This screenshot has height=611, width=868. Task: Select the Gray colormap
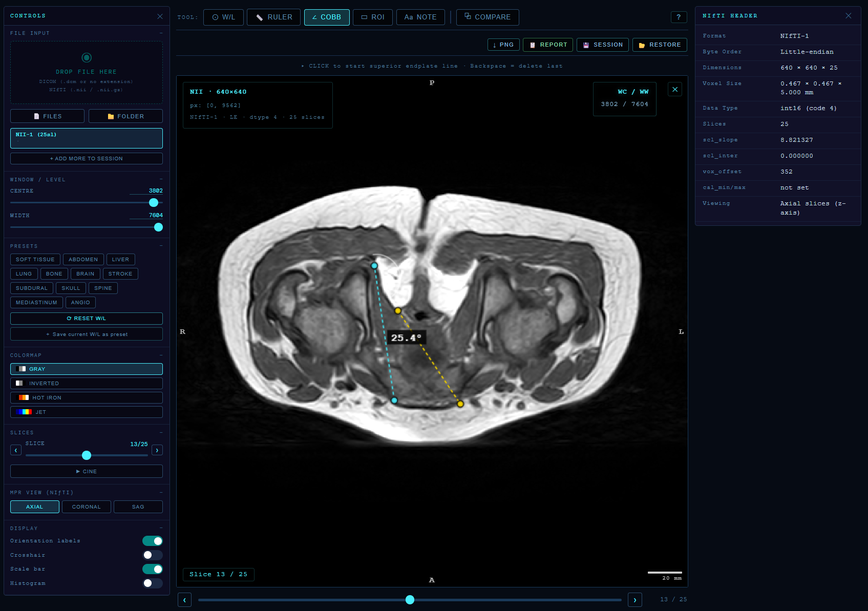point(87,369)
